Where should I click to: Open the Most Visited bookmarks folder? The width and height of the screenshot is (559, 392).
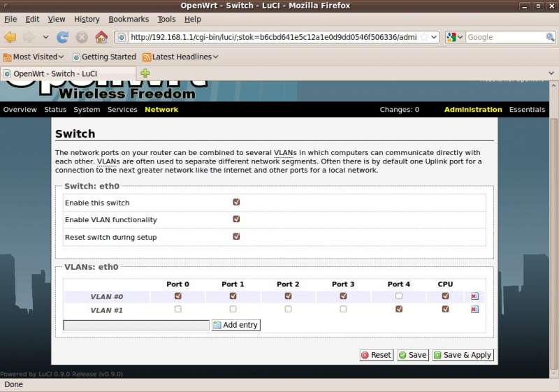pyautogui.click(x=34, y=57)
